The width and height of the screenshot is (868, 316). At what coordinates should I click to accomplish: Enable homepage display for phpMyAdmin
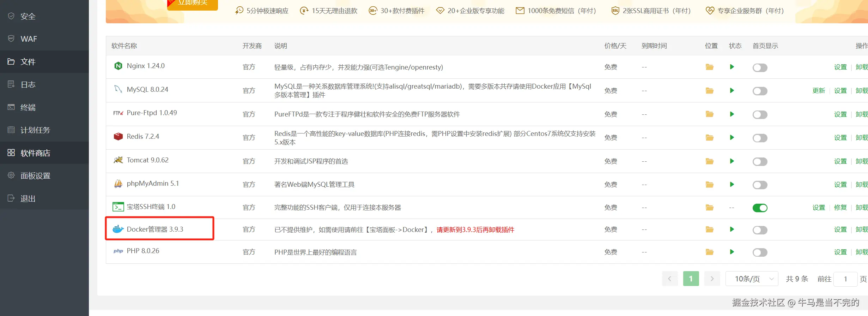click(760, 185)
